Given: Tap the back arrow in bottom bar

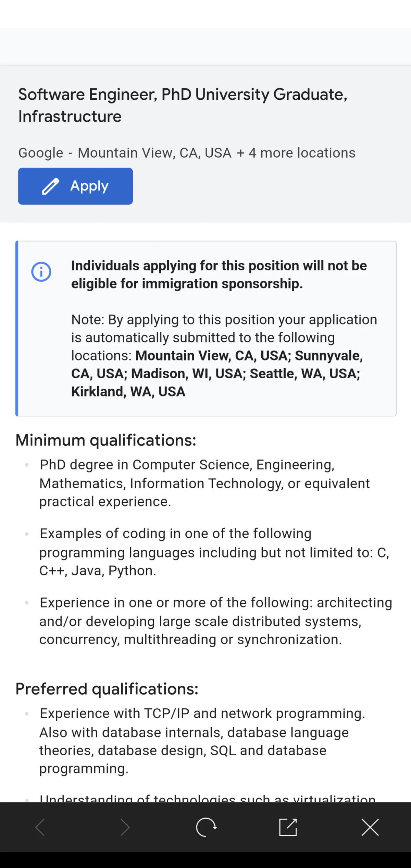Looking at the screenshot, I should pyautogui.click(x=40, y=827).
